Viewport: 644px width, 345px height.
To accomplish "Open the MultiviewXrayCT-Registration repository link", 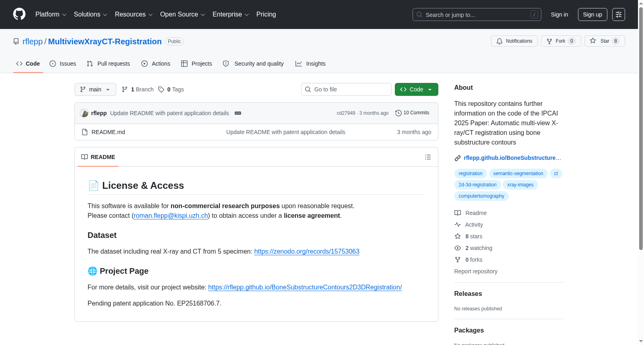I will coord(105,41).
